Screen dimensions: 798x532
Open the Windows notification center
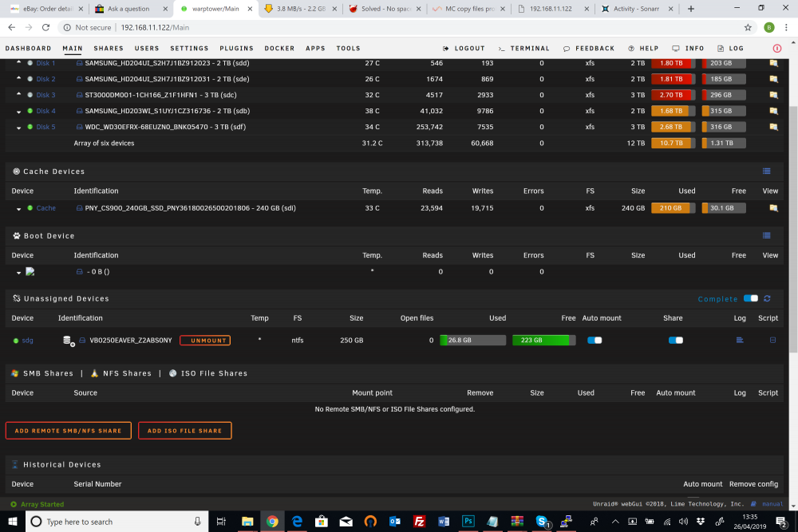(x=781, y=522)
